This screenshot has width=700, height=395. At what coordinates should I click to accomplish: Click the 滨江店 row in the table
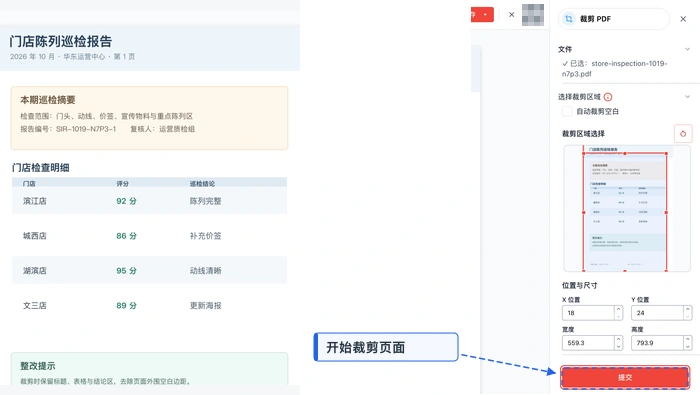[x=149, y=201]
